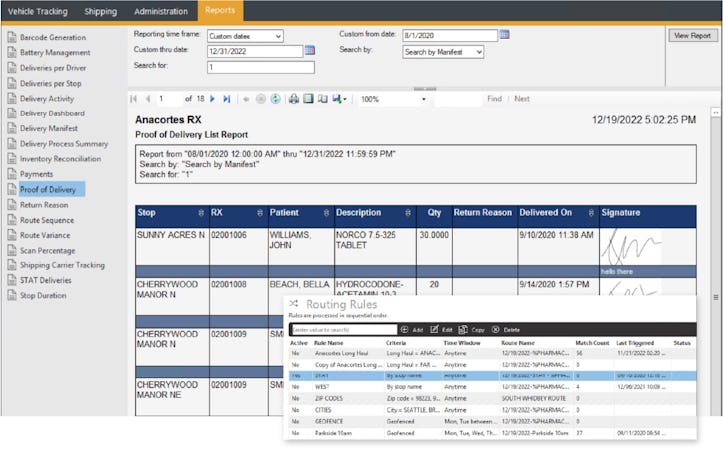Switch to Vehicle Tracking tab
Screen dimensions: 723x450
pyautogui.click(x=36, y=11)
